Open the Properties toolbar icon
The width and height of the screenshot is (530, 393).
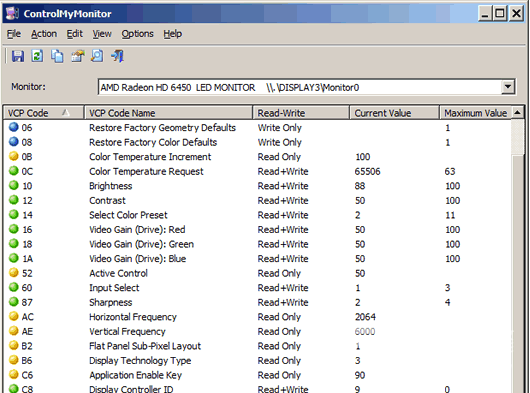77,56
